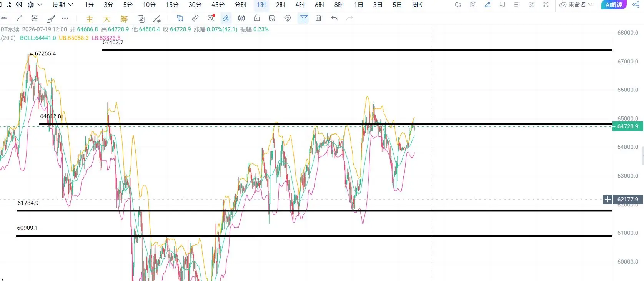644x281 pixels.
Task: Click the 0s countdown indicator
Action: click(x=458, y=5)
